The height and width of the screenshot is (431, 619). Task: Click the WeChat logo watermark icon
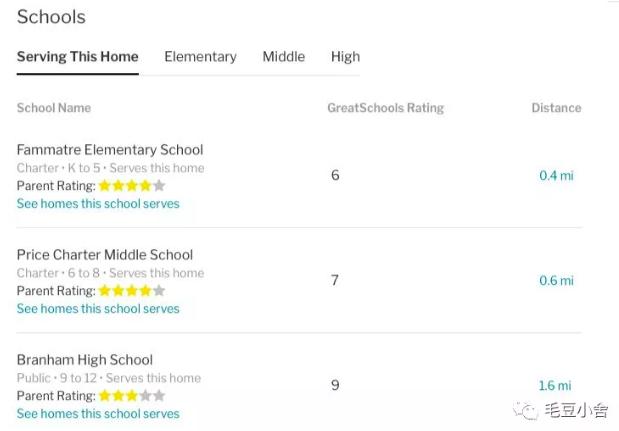[523, 409]
